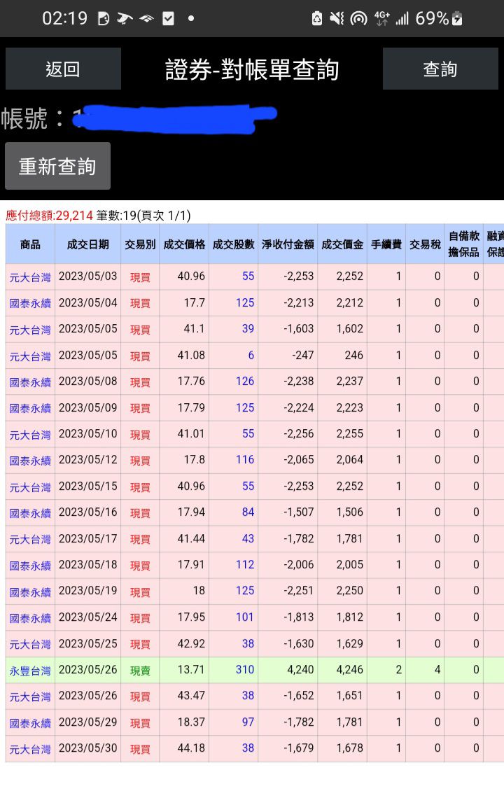Select the 證券-對帳單查詢 page title
The height and width of the screenshot is (812, 504).
tap(252, 69)
